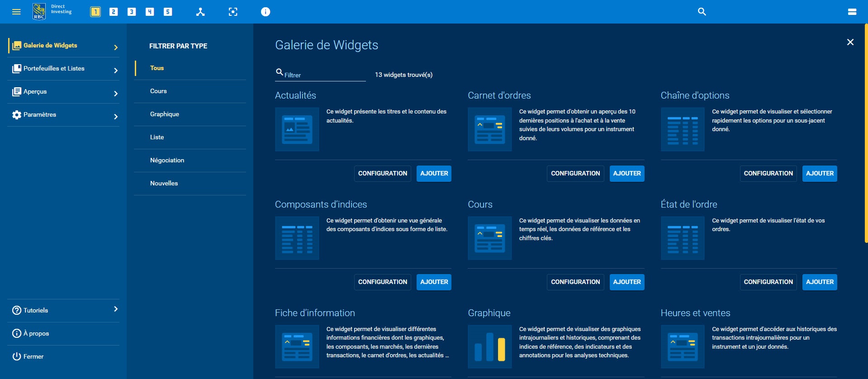Open the search magnifier in top bar

click(702, 12)
